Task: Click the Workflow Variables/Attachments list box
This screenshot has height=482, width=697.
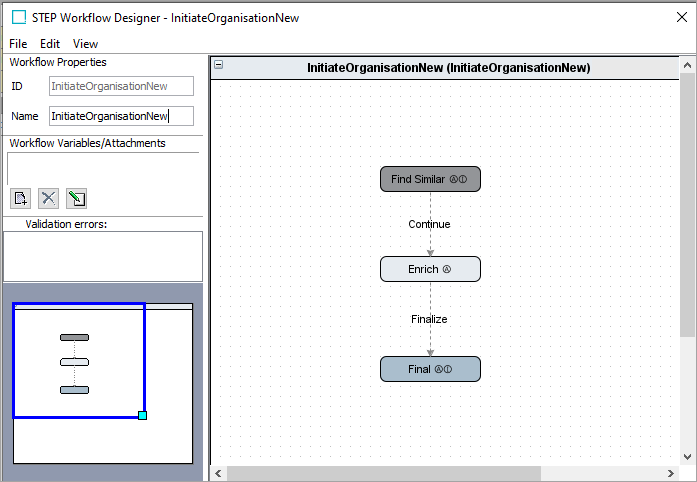Action: (104, 168)
